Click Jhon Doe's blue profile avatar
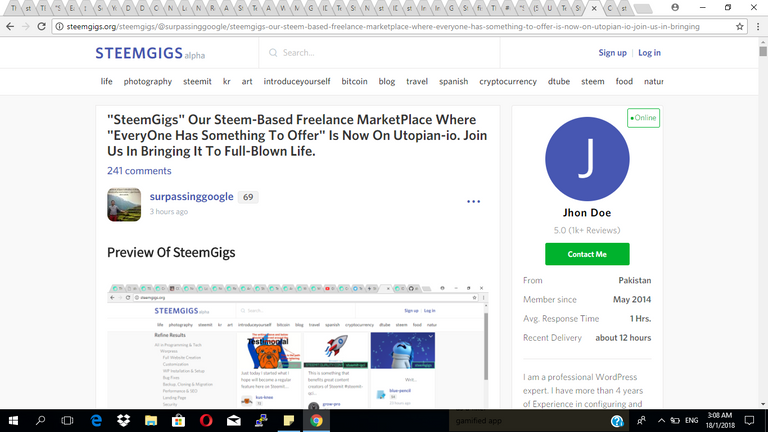The width and height of the screenshot is (768, 432). [587, 156]
